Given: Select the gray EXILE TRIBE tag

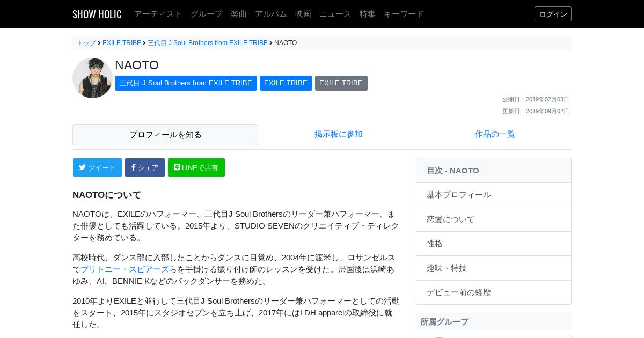Looking at the screenshot, I should tap(341, 83).
